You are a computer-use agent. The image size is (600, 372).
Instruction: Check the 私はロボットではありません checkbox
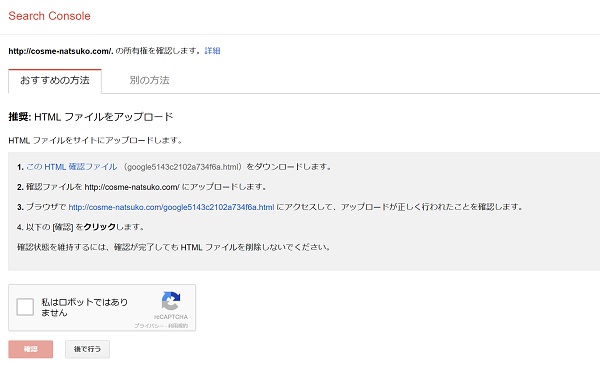tap(25, 307)
